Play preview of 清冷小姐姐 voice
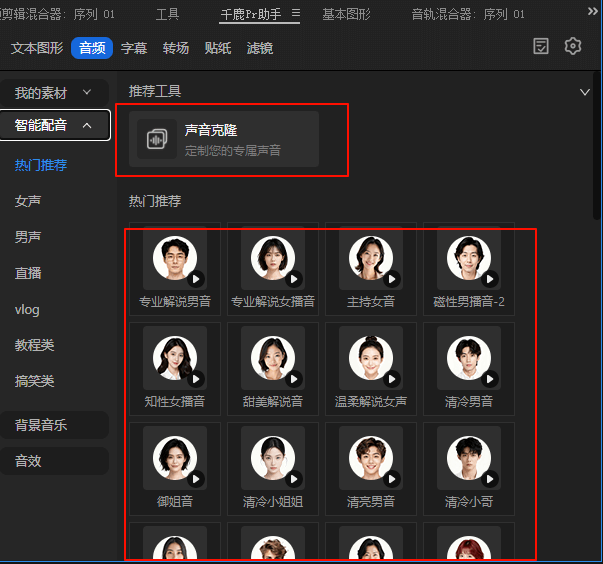This screenshot has width=603, height=564. pos(294,479)
